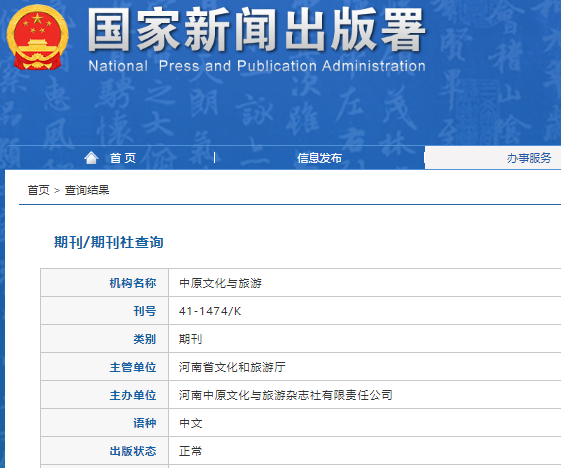Viewport: 561px width, 468px height.
Task: Click the 出版状态 row label
Action: pos(133,451)
